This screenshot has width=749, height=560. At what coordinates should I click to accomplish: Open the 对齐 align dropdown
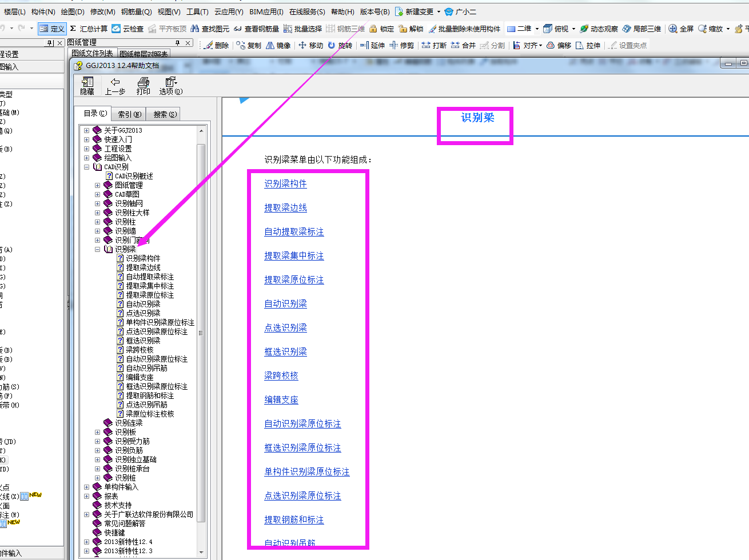point(540,46)
